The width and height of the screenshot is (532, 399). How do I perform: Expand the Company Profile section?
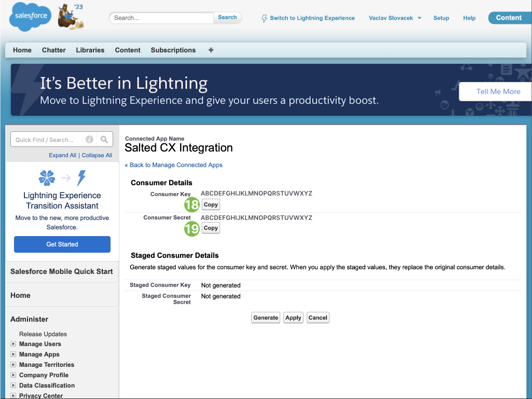(x=13, y=375)
